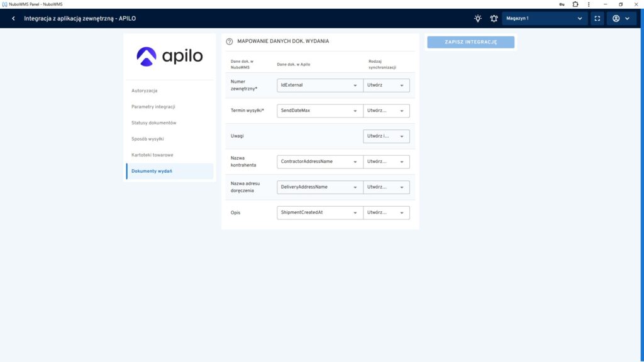
Task: Switch to the Autoryzacja section
Action: click(145, 90)
